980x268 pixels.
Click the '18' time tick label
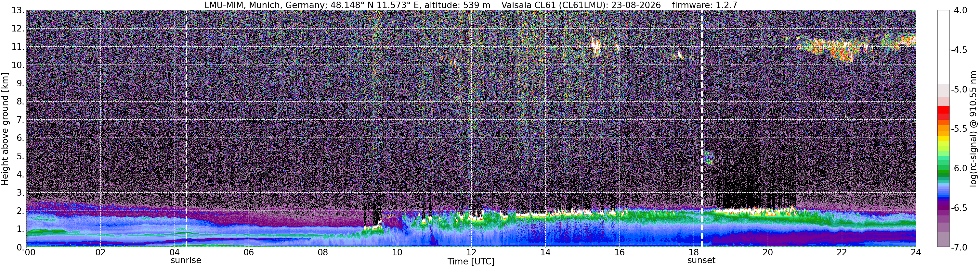694,252
